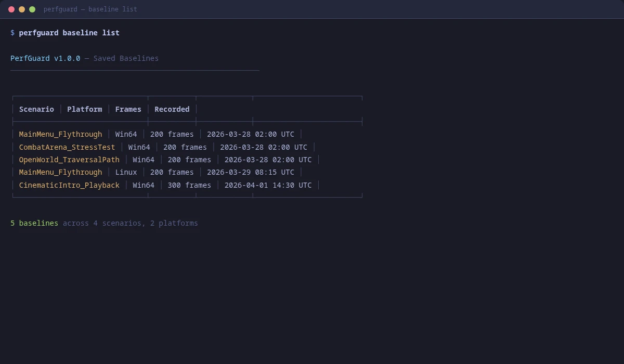The image size is (624, 364).
Task: Click the perfguard window title bar text
Action: pos(90,9)
